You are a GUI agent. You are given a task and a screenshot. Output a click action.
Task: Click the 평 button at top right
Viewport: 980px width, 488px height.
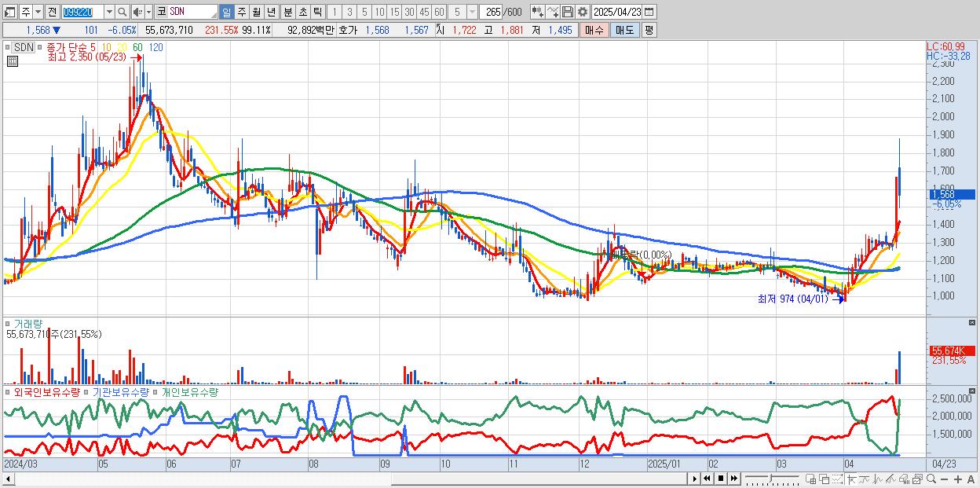[649, 30]
